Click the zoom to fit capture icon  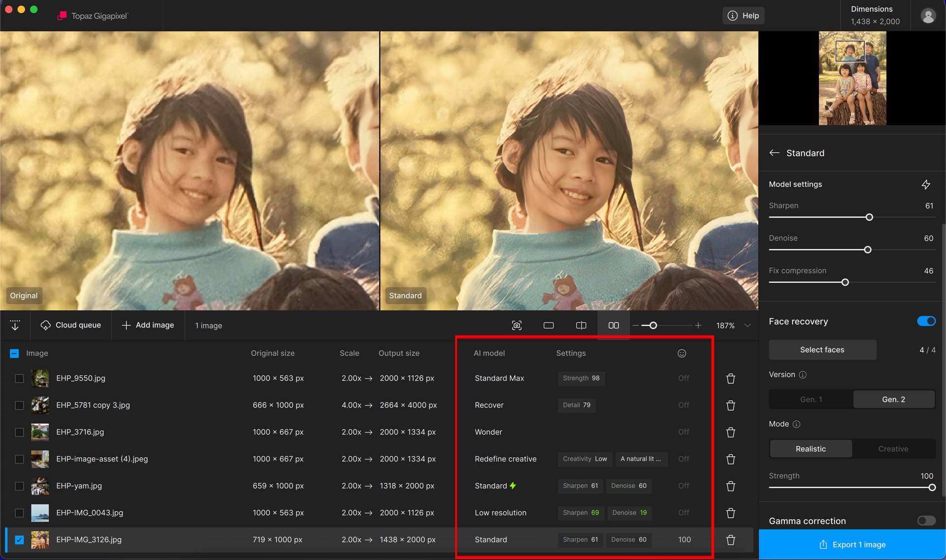click(x=516, y=326)
